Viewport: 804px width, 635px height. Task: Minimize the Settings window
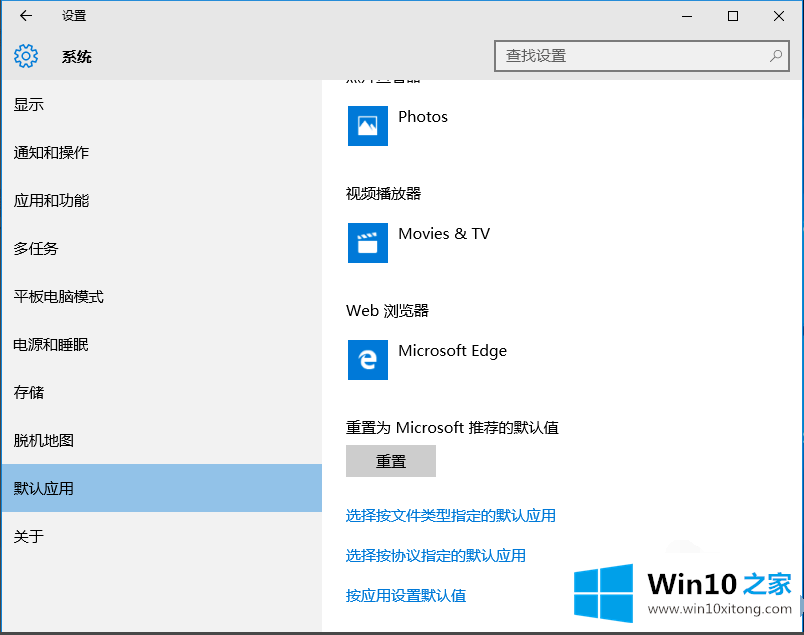(x=687, y=16)
